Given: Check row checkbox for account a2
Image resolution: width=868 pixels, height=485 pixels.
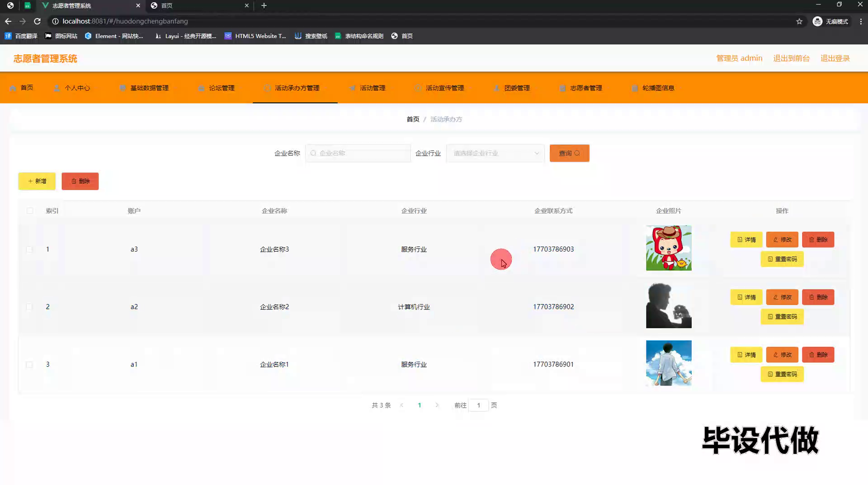Looking at the screenshot, I should tap(29, 307).
